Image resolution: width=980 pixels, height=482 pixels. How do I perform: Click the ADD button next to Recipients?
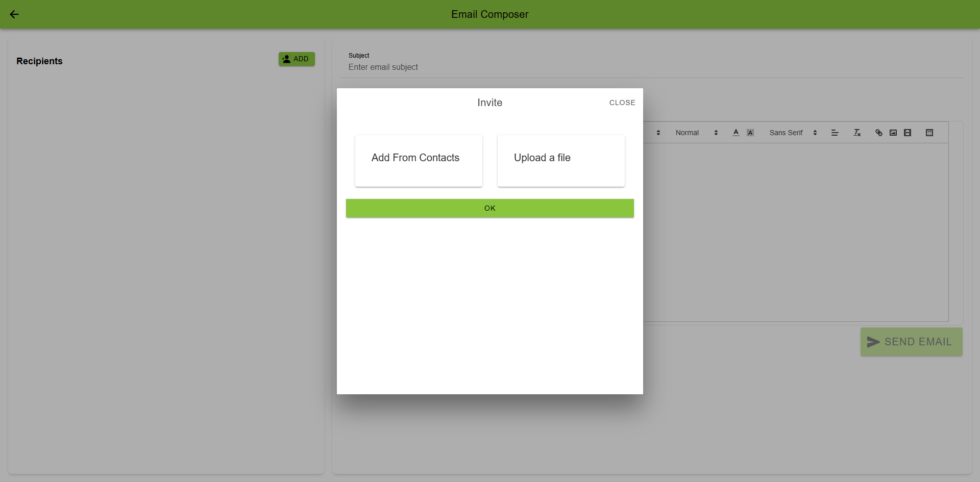pos(296,59)
